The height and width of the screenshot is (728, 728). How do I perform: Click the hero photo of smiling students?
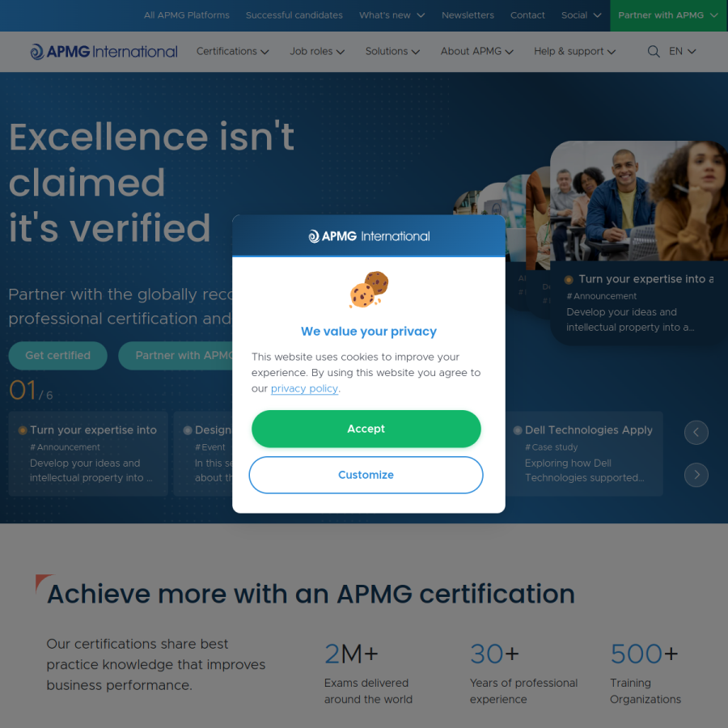click(x=639, y=201)
